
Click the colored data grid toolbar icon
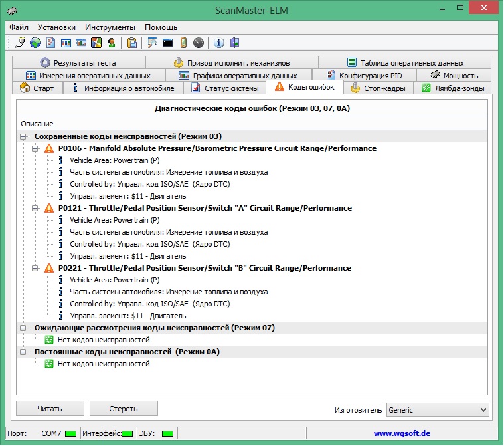pos(66,43)
